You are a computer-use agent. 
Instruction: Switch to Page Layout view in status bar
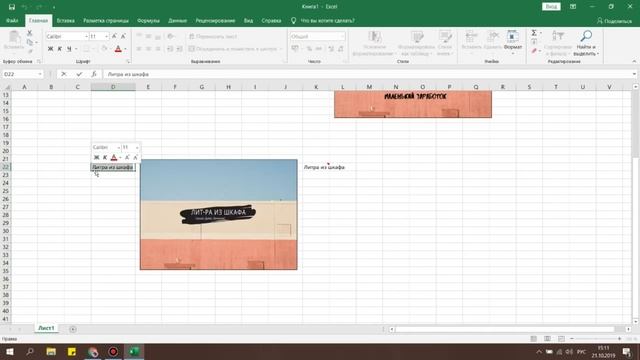547,339
